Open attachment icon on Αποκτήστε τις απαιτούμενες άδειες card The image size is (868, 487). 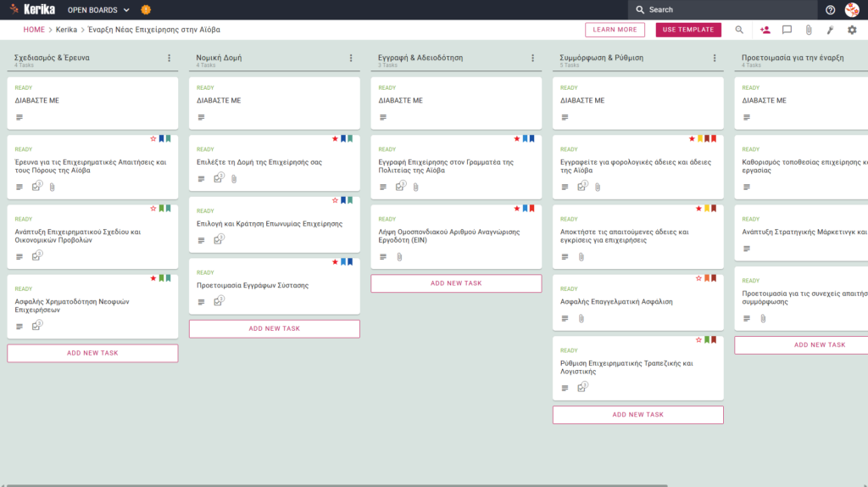click(581, 257)
